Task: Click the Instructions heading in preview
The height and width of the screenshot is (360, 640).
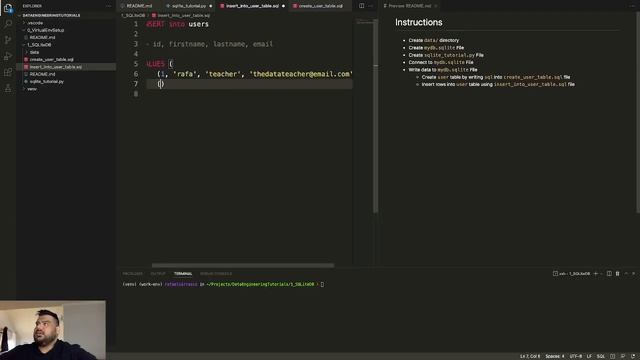Action: pyautogui.click(x=418, y=22)
